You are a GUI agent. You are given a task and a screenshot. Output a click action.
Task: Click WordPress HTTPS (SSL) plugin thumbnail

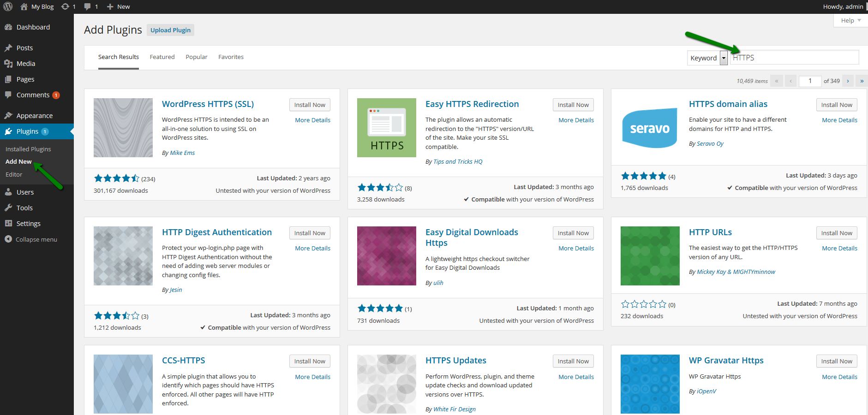pyautogui.click(x=123, y=128)
